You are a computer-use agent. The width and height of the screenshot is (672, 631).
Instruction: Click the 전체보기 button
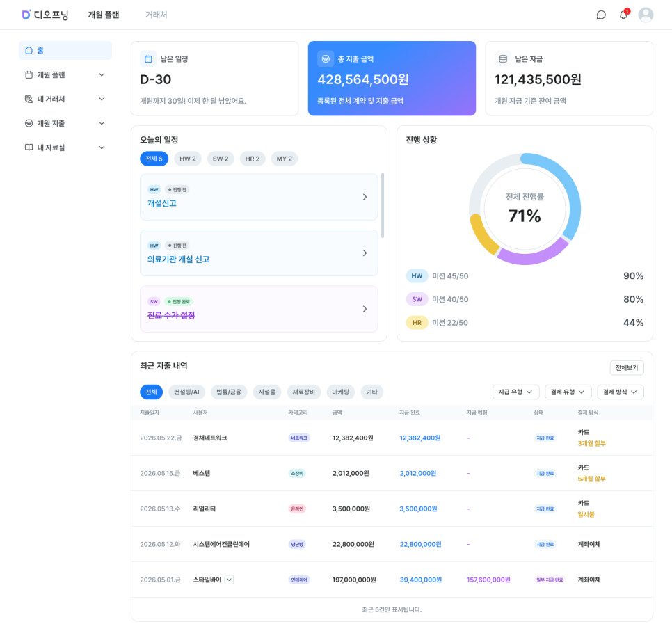[x=627, y=368]
